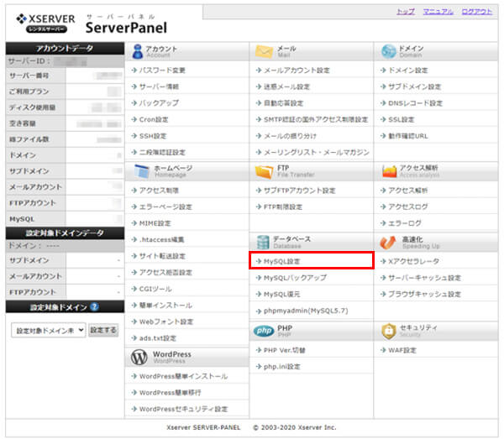This screenshot has width=504, height=439.
Task: Open the マニュアル link
Action: click(438, 12)
